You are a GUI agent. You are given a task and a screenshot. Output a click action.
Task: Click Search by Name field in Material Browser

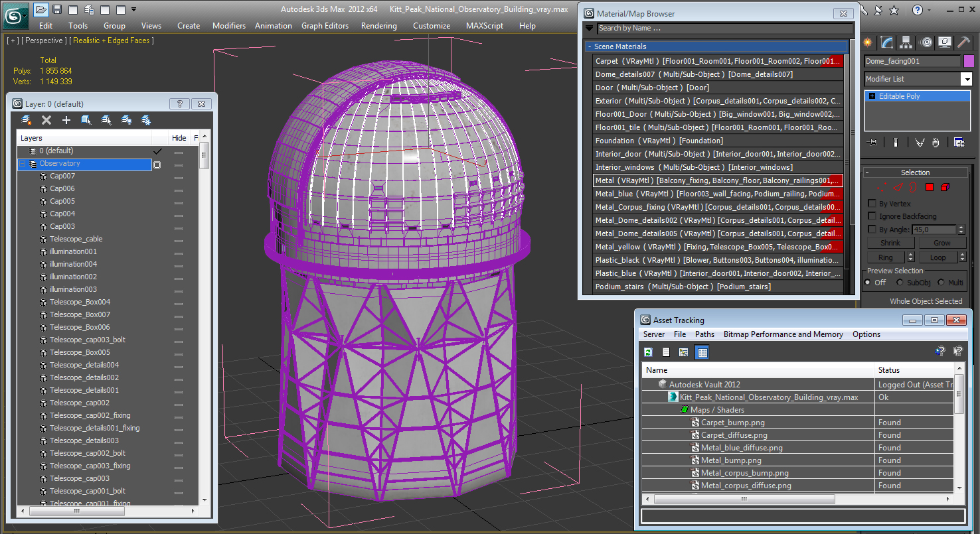click(x=725, y=29)
